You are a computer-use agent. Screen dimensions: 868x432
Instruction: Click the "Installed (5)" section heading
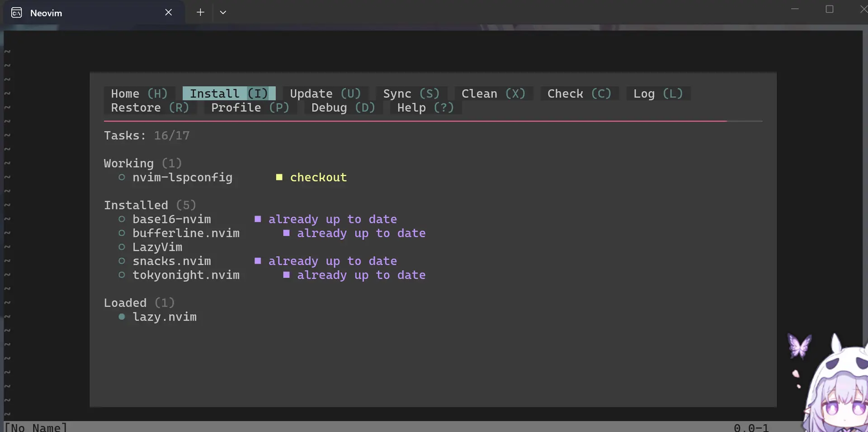tap(150, 205)
